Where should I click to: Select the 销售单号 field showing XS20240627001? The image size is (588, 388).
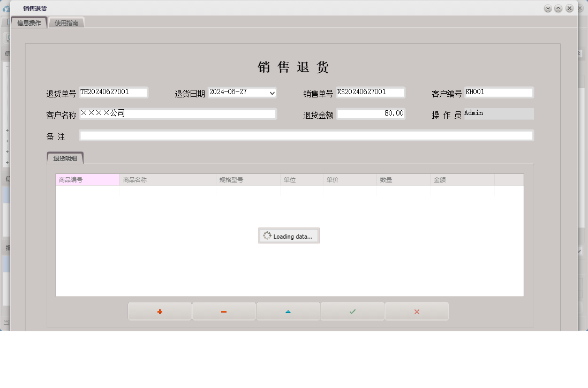click(x=371, y=92)
